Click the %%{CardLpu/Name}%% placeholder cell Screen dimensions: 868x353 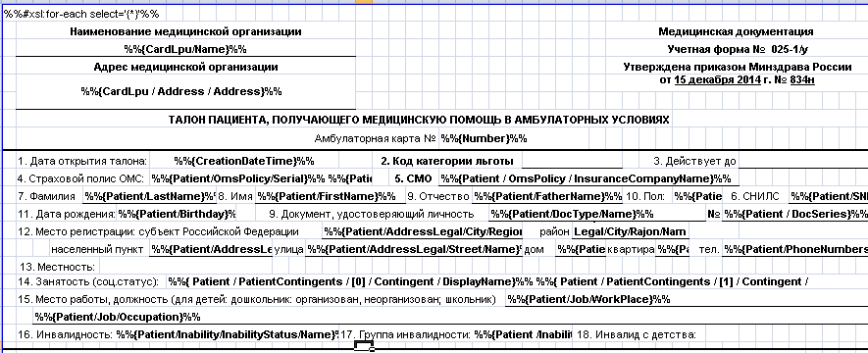click(x=185, y=49)
